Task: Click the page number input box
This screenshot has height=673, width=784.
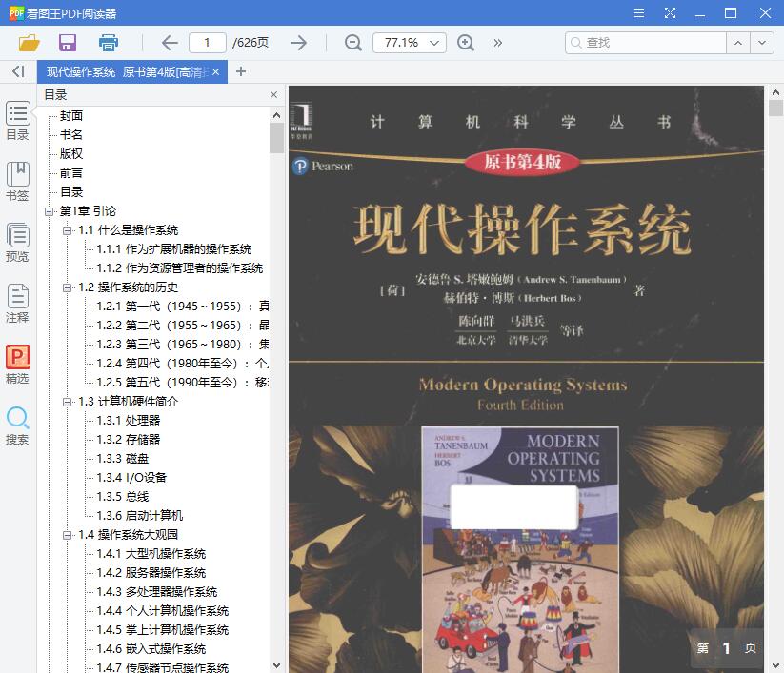Action: [207, 43]
